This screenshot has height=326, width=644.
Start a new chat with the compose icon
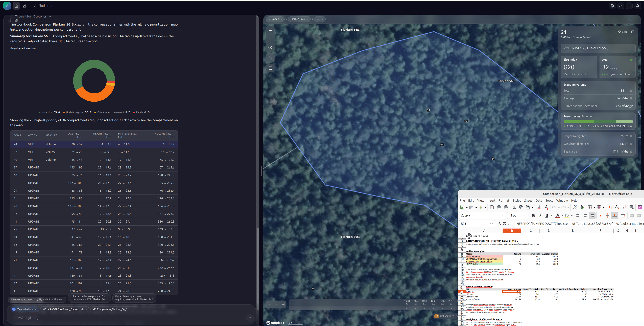pyautogui.click(x=16, y=20)
